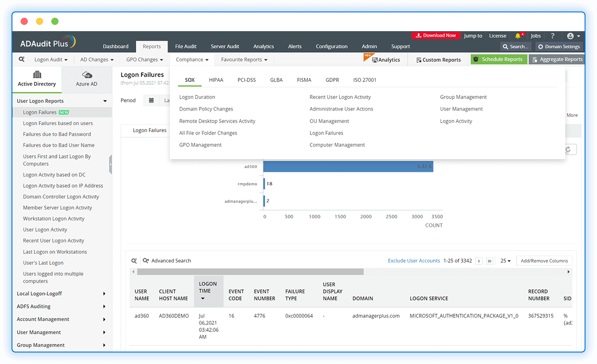Screen dimensions: 597x364
Task: Jump to last page arrow icon
Action: coord(490,261)
